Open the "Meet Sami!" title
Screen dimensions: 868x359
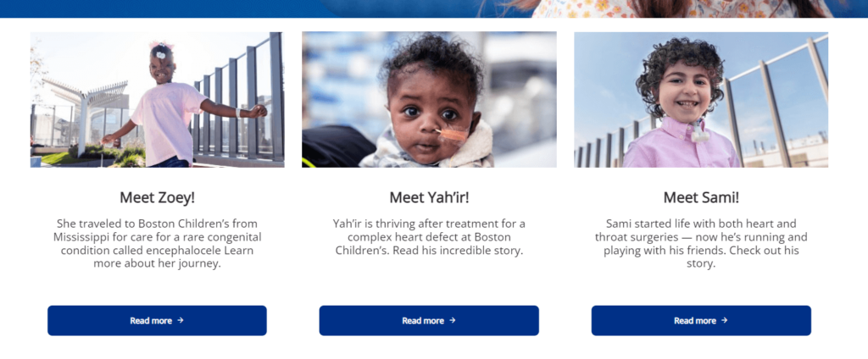(701, 197)
